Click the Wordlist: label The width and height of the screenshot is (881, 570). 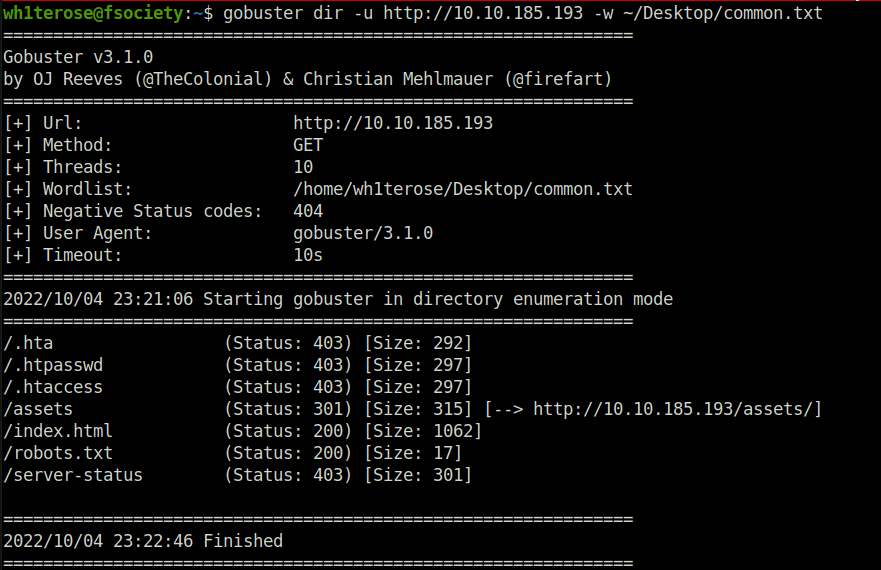pyautogui.click(x=87, y=189)
